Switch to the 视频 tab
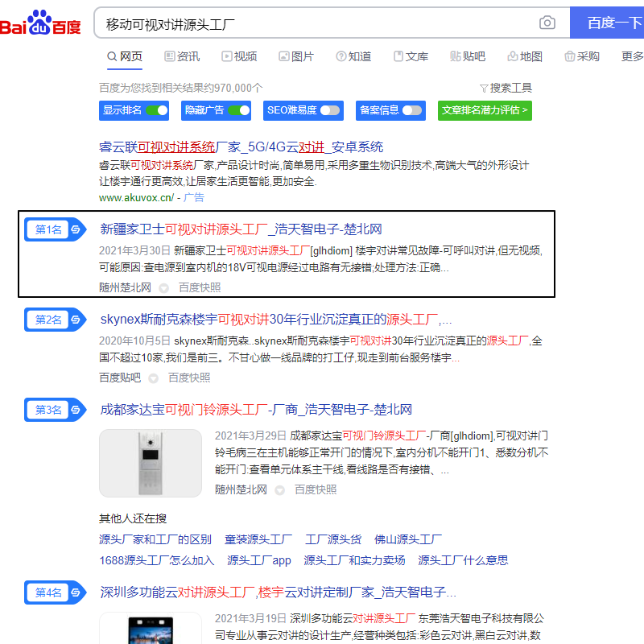Screen dimensions: 644x644 tap(239, 56)
